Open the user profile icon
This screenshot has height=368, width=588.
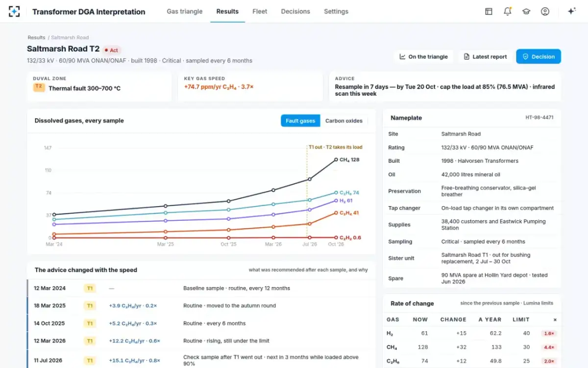coord(545,11)
